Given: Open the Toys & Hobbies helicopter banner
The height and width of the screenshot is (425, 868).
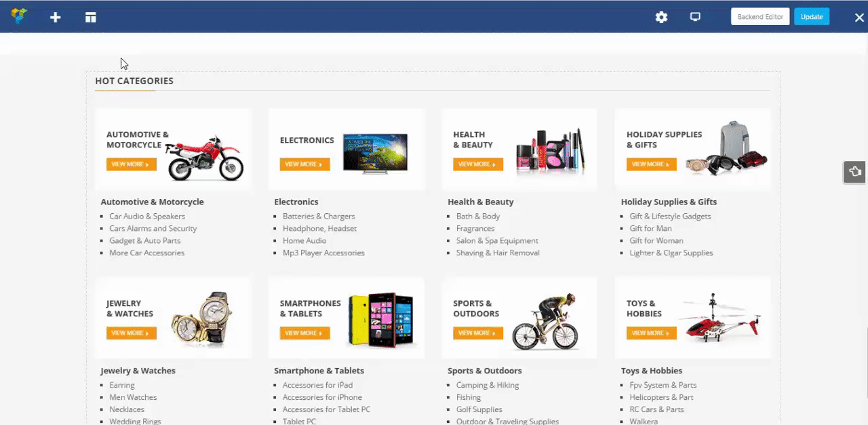Looking at the screenshot, I should click(x=692, y=318).
